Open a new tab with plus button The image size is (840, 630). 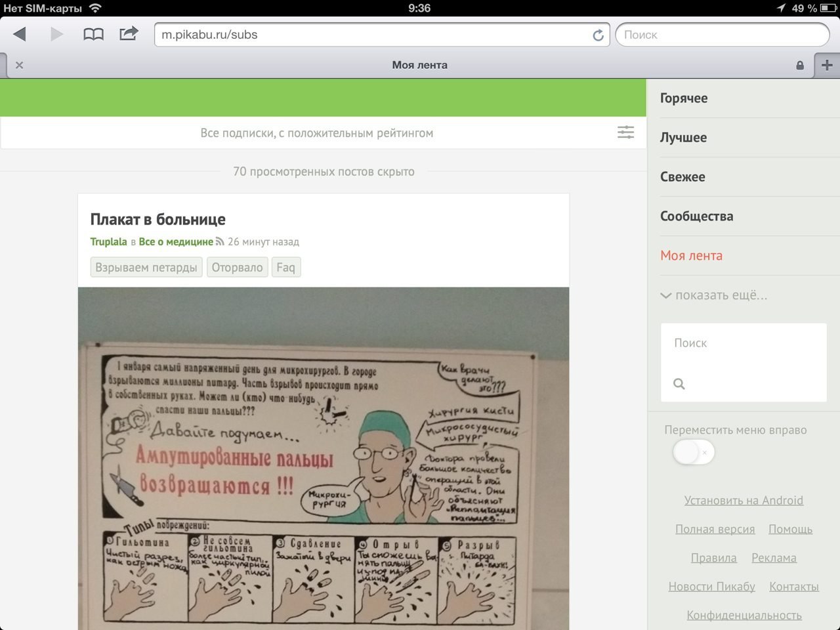click(x=827, y=65)
